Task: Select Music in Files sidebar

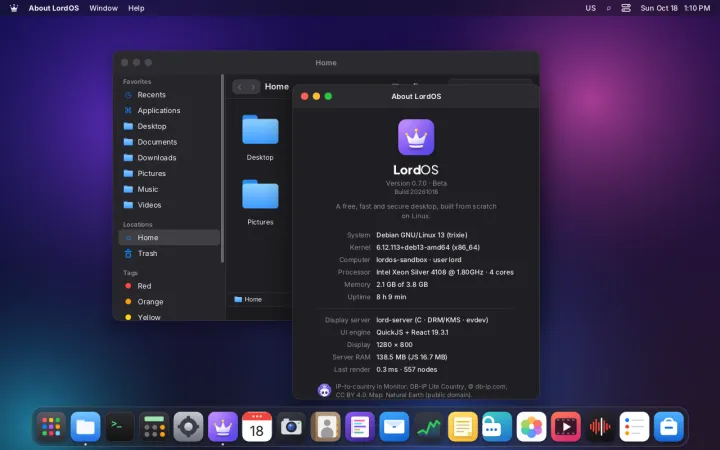Action: click(169, 189)
